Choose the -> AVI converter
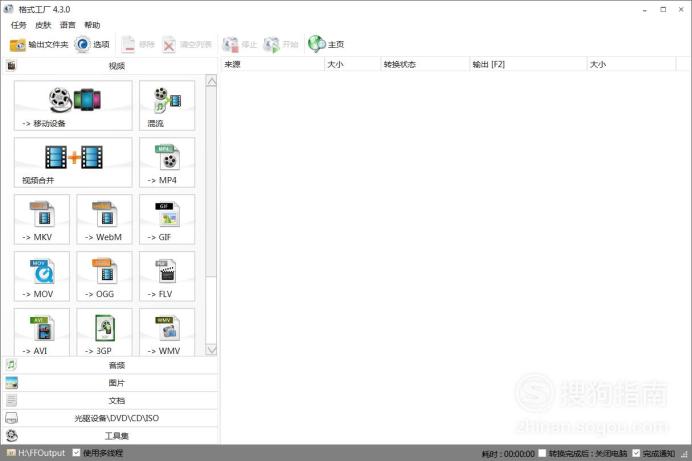The height and width of the screenshot is (461, 692). click(42, 332)
